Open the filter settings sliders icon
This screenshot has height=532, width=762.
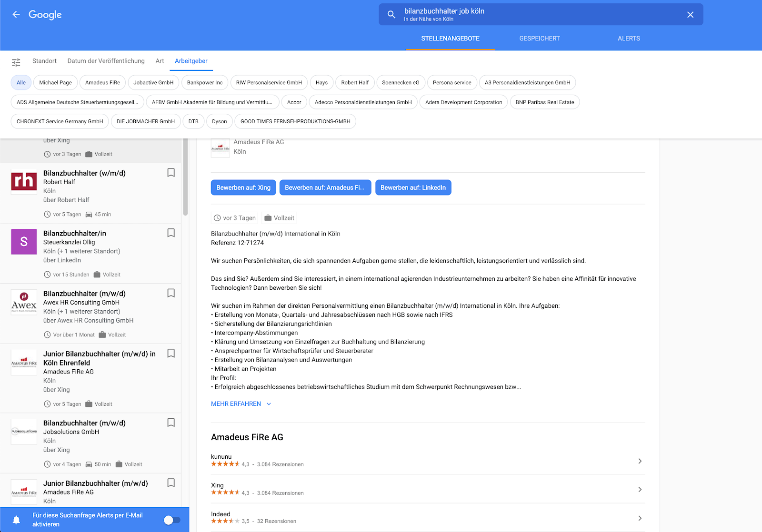click(16, 62)
